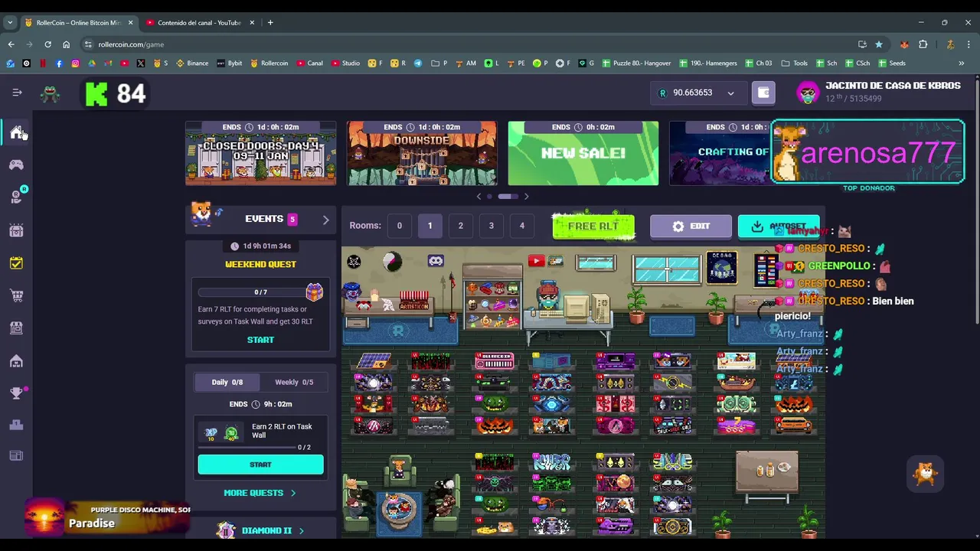
Task: Click the green frog logo icon
Action: tap(50, 94)
